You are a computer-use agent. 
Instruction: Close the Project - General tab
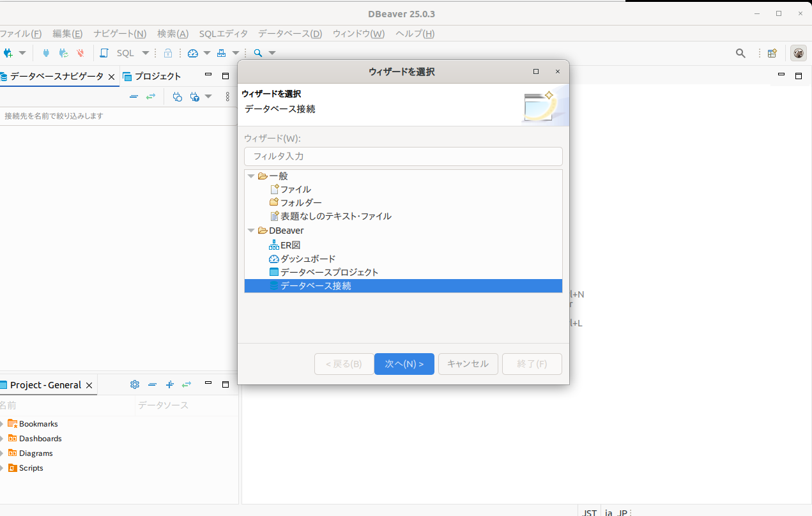tap(89, 385)
